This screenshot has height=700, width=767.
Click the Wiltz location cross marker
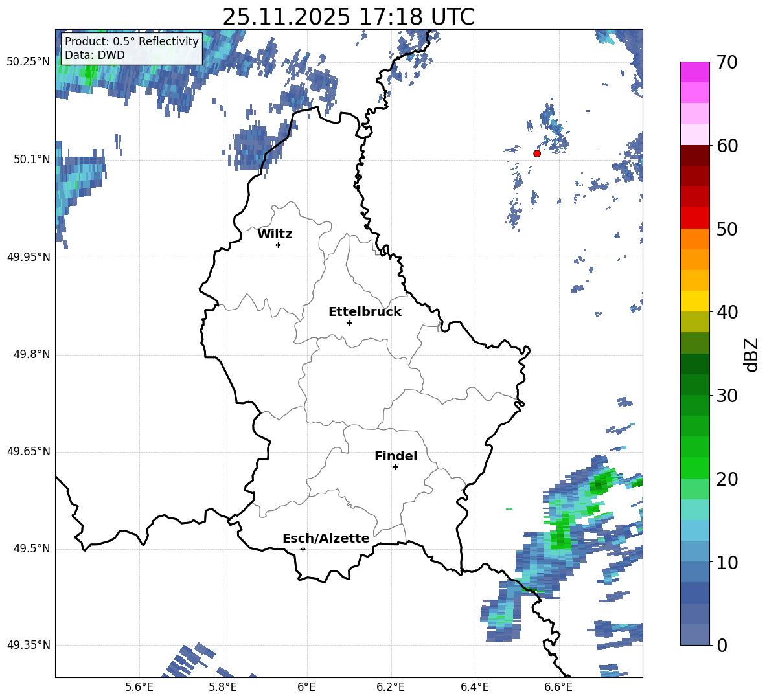click(x=279, y=245)
